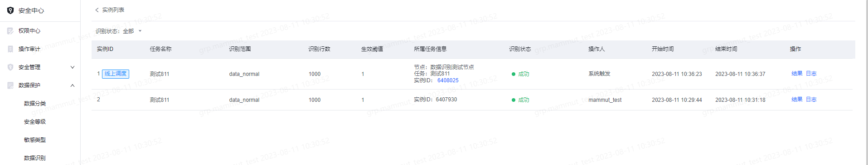Viewport: 868px width, 165px height.
Task: Select 敏感类型 sidebar item
Action: pos(35,140)
